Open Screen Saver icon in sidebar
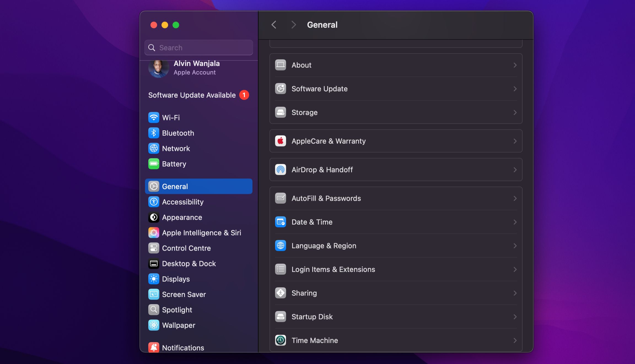This screenshot has width=635, height=364. coord(154,294)
